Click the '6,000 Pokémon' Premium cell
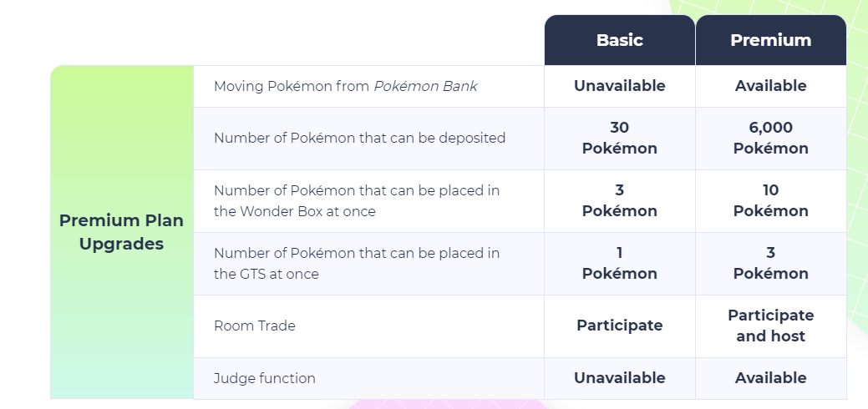The height and width of the screenshot is (409, 868). click(770, 138)
